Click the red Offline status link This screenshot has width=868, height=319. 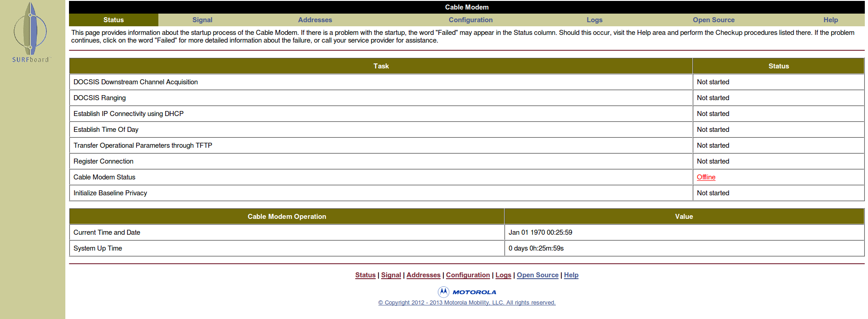pyautogui.click(x=706, y=177)
